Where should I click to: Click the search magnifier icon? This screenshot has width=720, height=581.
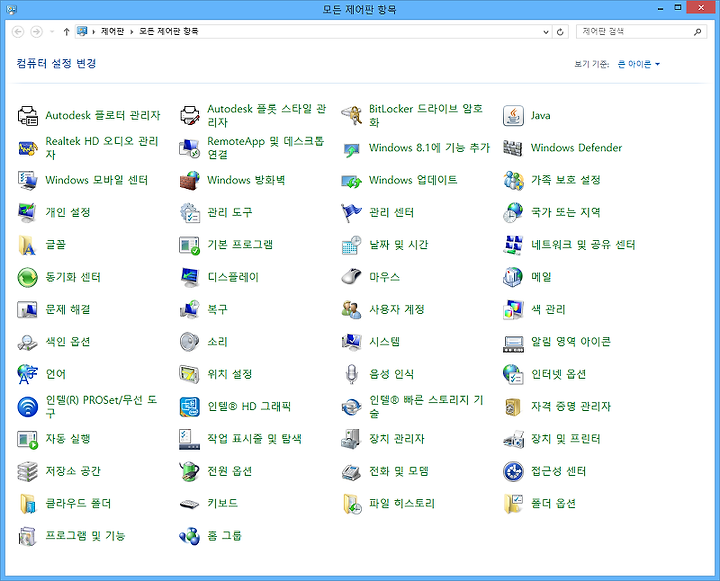pyautogui.click(x=698, y=32)
